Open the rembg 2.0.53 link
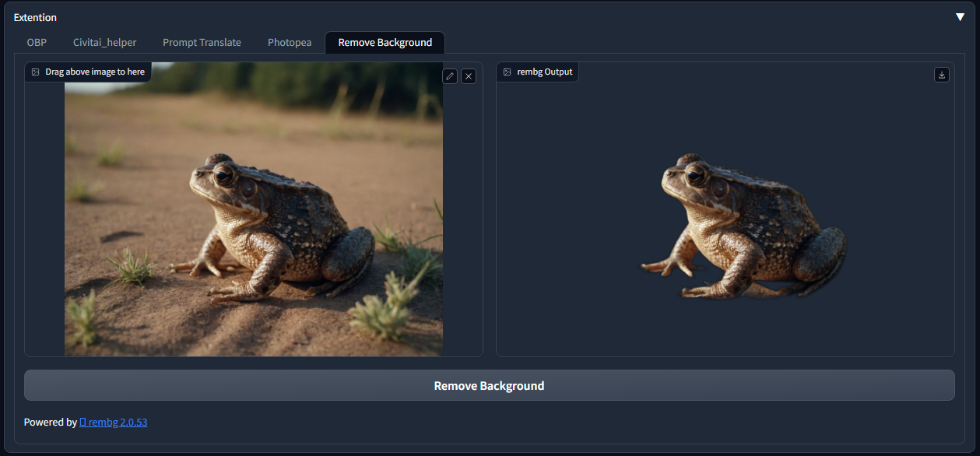980x456 pixels. pyautogui.click(x=113, y=422)
